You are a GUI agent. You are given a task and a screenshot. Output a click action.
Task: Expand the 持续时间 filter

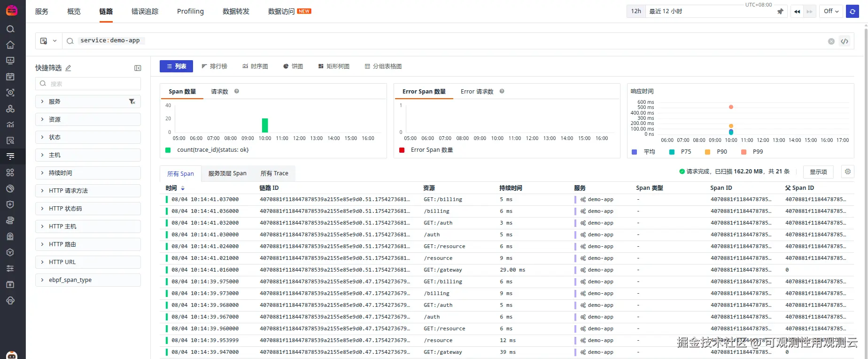(88, 173)
